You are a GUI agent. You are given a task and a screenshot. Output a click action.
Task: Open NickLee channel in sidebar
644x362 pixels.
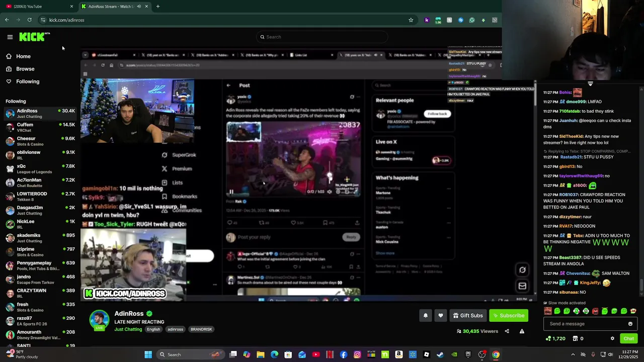[40, 224]
